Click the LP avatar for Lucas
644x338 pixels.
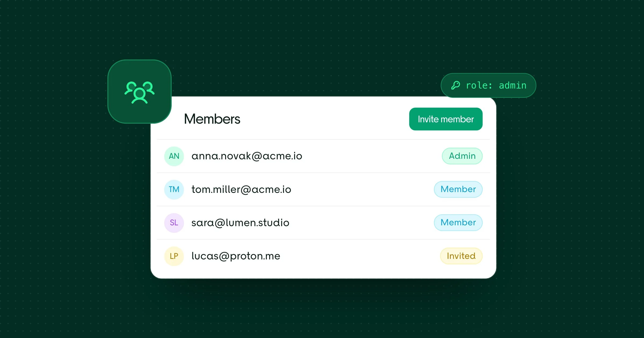click(x=174, y=256)
